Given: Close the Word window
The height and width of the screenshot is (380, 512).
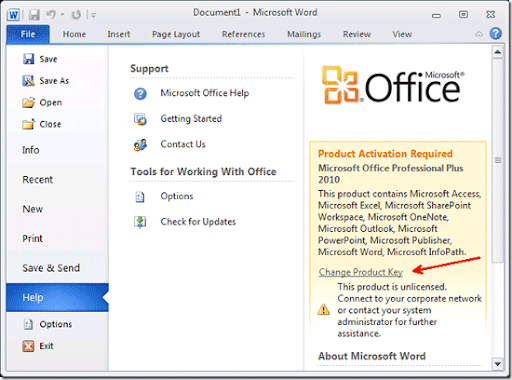Looking at the screenshot, I should 490,15.
